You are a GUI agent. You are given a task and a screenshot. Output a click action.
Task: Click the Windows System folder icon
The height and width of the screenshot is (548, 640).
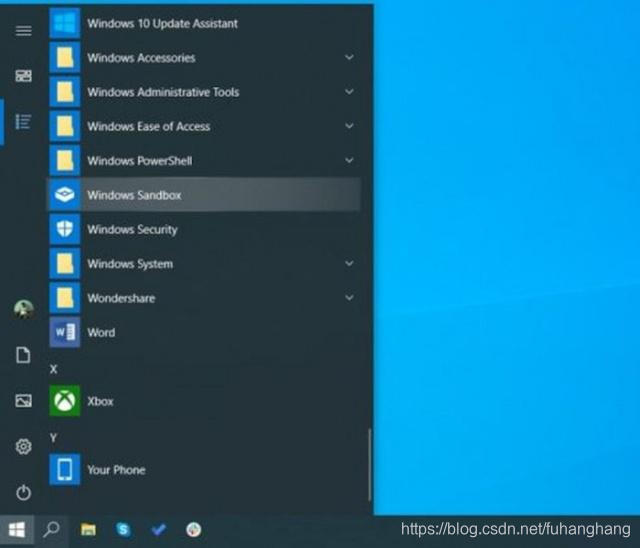(x=65, y=264)
